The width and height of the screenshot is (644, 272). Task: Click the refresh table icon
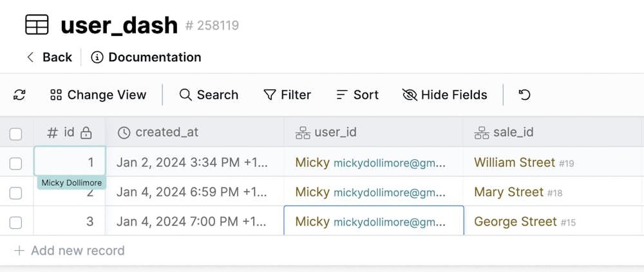coord(19,95)
